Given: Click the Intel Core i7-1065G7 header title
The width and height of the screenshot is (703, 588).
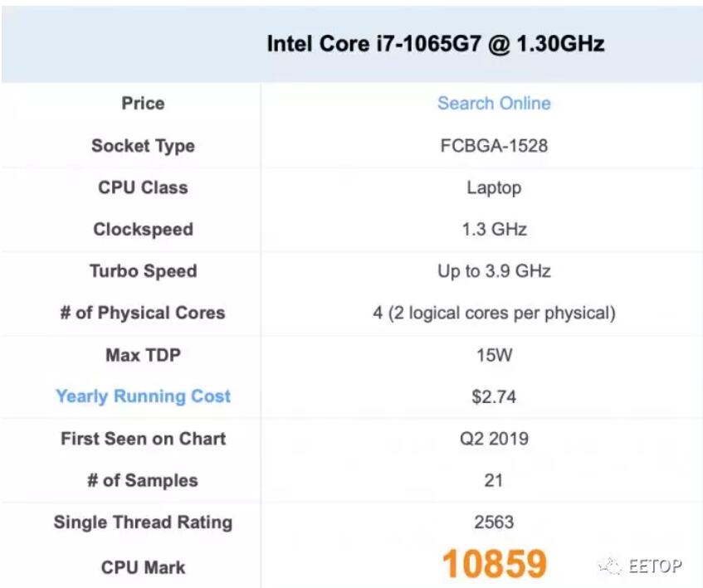Looking at the screenshot, I should click(435, 44).
